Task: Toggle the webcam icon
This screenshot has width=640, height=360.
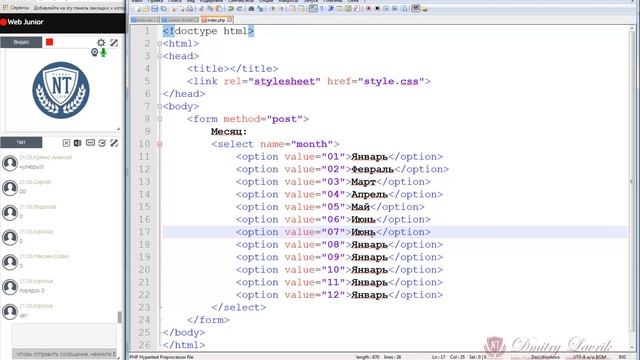Action: 95,52
